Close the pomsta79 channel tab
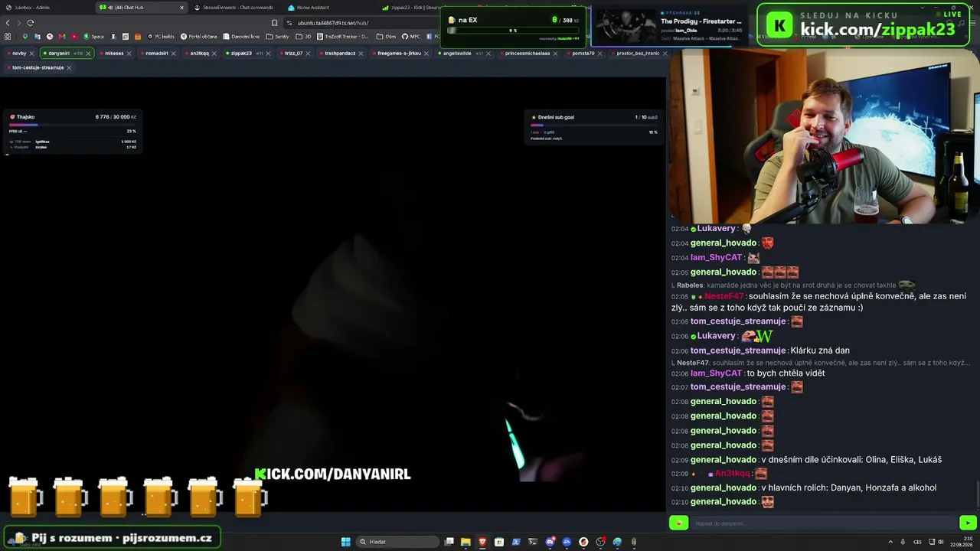Image resolution: width=980 pixels, height=551 pixels. pyautogui.click(x=600, y=54)
